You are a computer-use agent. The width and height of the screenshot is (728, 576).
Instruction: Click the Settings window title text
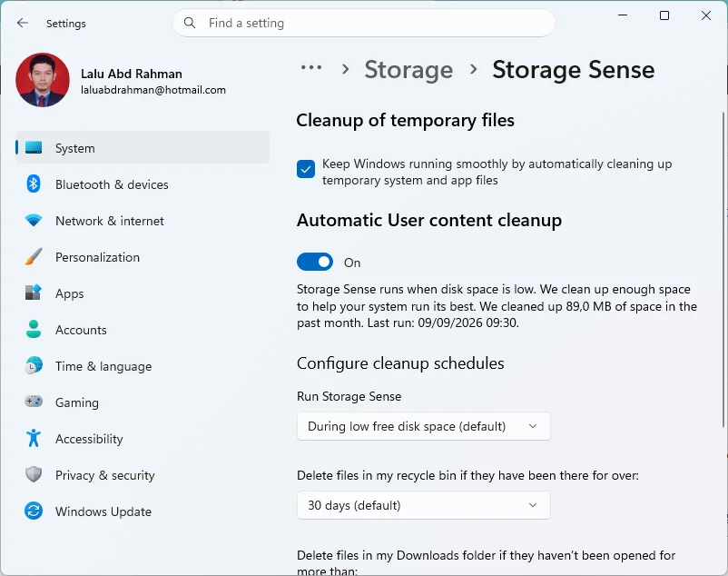(x=66, y=24)
